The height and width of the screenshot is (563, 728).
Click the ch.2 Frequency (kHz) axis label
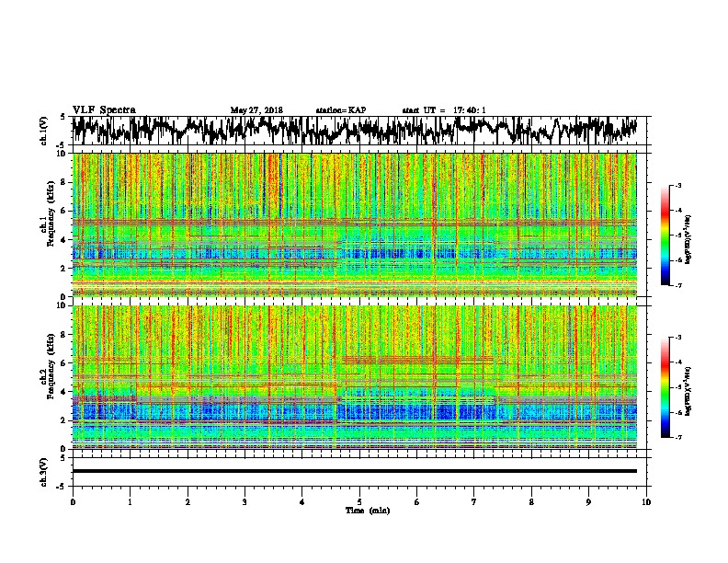(x=47, y=366)
